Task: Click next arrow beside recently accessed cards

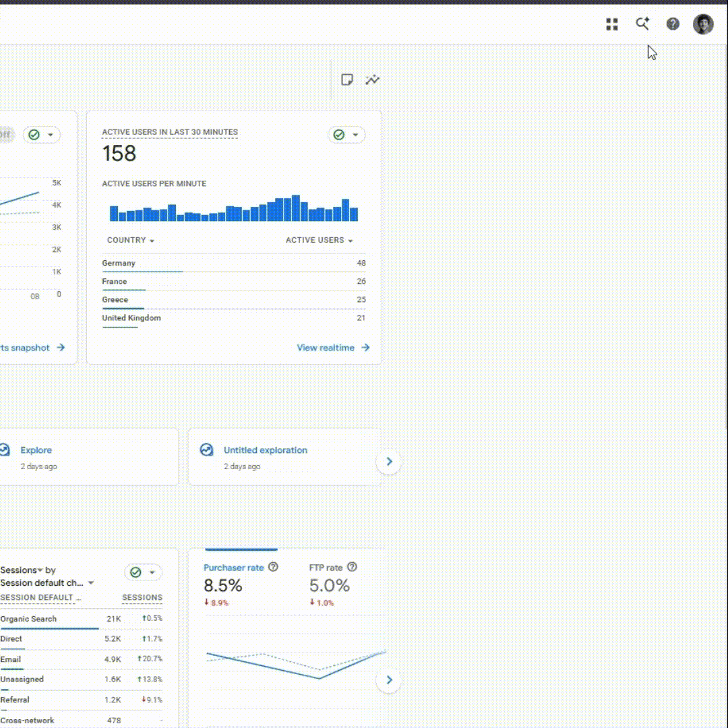Action: click(x=389, y=462)
